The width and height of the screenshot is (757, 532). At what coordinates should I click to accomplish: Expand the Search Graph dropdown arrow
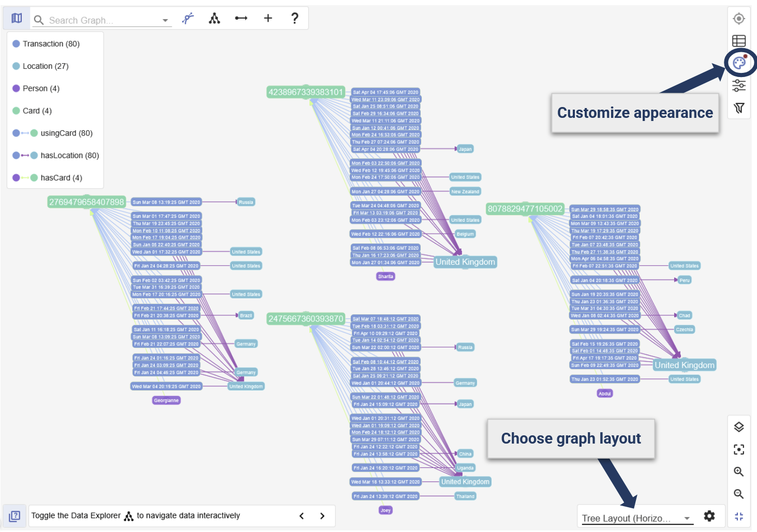click(x=166, y=21)
